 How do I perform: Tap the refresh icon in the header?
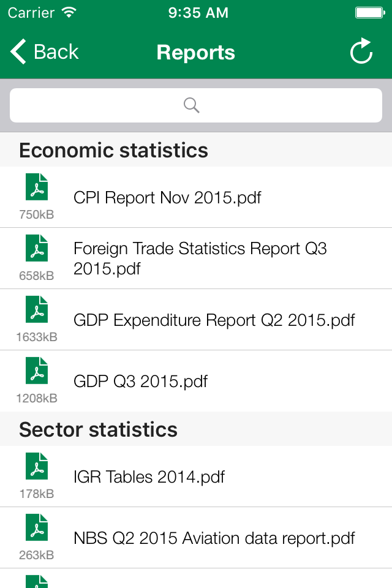tap(361, 51)
